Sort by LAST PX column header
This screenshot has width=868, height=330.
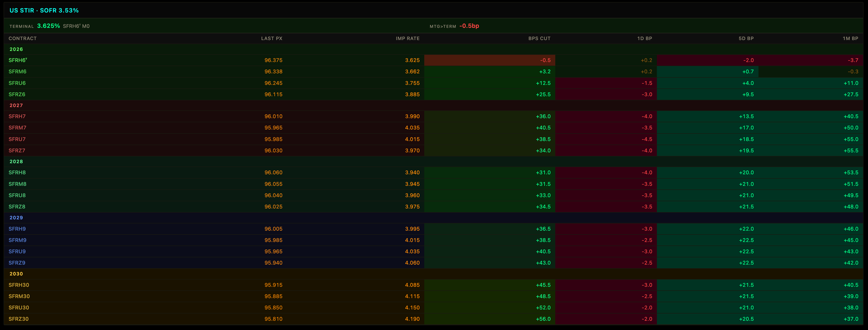click(x=272, y=38)
